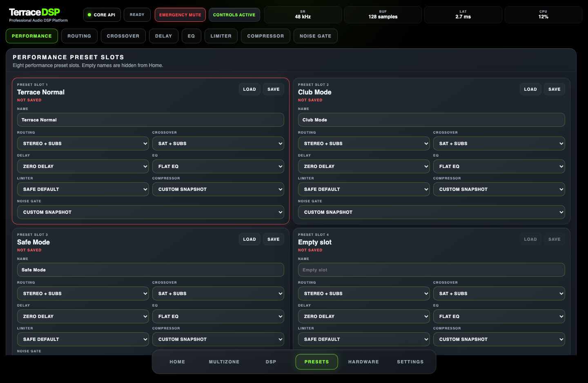
Task: Click the Safe Mode name field
Action: [x=151, y=270]
